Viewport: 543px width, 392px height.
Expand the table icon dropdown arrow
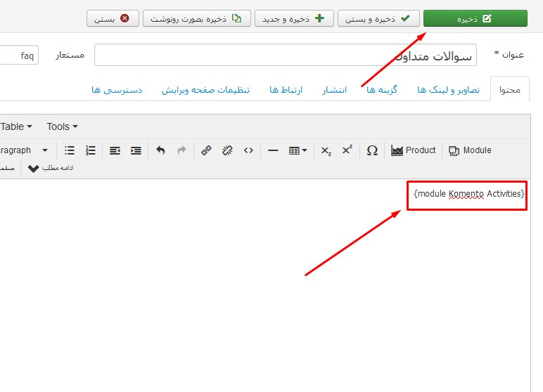pyautogui.click(x=305, y=150)
